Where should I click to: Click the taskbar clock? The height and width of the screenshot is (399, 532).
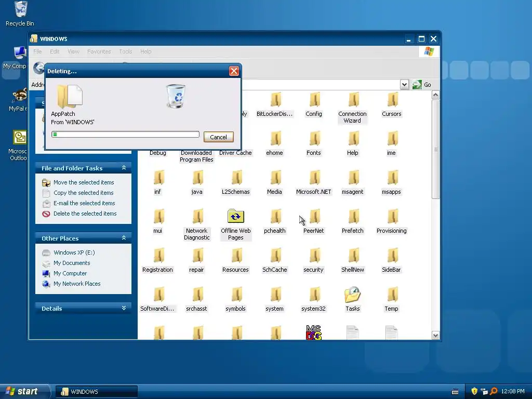(x=513, y=391)
